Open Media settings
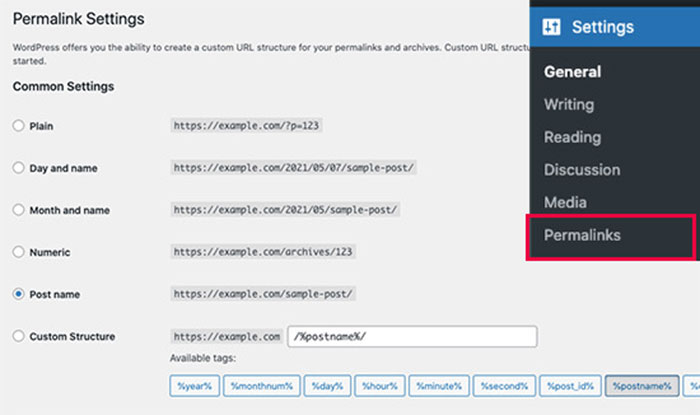The image size is (700, 415). click(565, 202)
